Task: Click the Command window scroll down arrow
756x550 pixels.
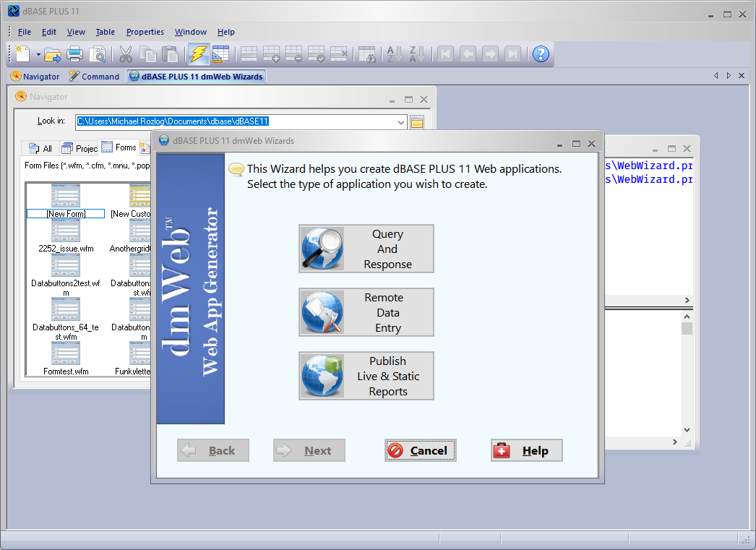Action: pos(687,430)
